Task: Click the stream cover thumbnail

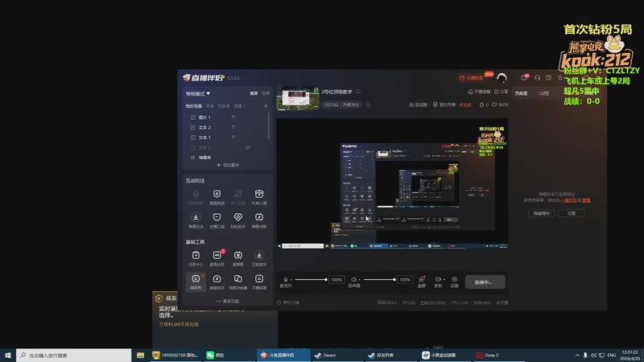Action: 298,98
